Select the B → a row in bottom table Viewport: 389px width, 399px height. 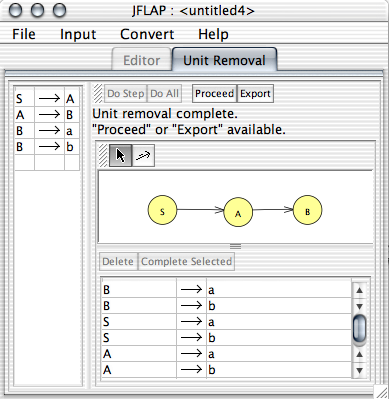click(x=226, y=290)
